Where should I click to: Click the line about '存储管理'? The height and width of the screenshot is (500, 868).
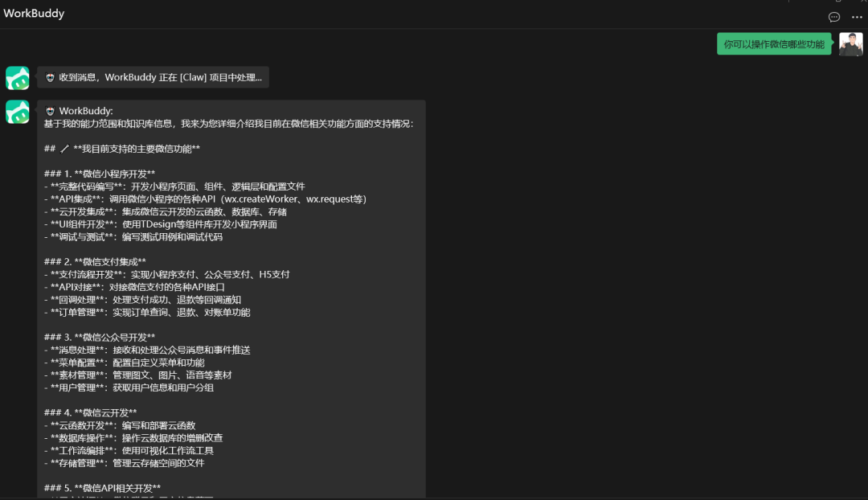click(x=125, y=463)
